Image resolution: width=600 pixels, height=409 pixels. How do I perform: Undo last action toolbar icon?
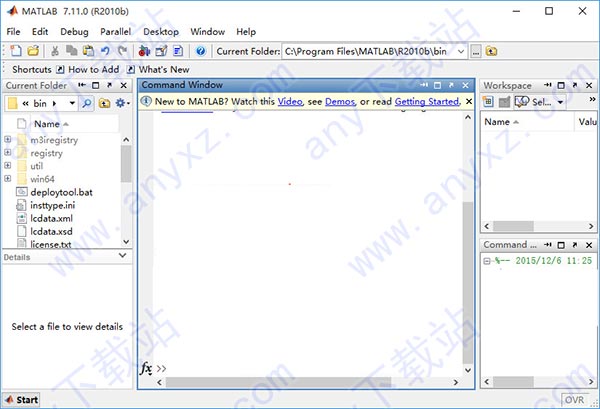click(105, 51)
